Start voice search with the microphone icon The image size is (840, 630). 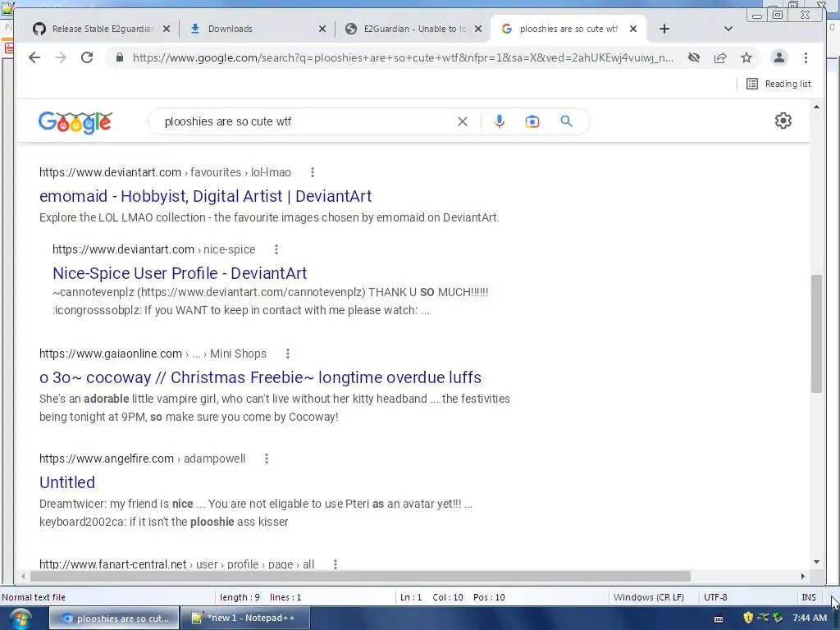[500, 121]
